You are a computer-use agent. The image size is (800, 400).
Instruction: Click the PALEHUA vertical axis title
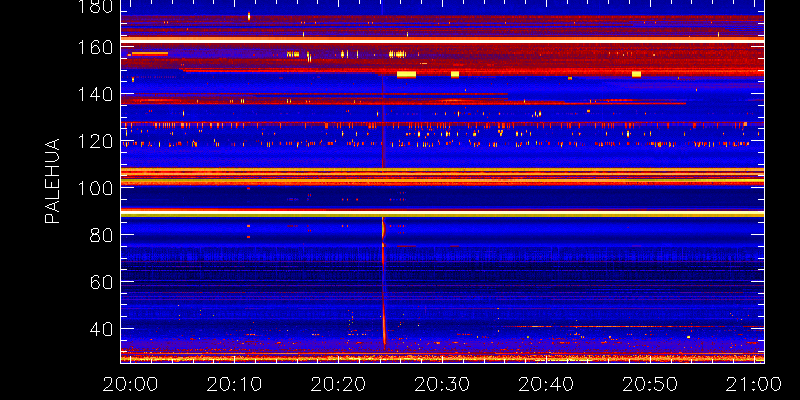tap(52, 181)
